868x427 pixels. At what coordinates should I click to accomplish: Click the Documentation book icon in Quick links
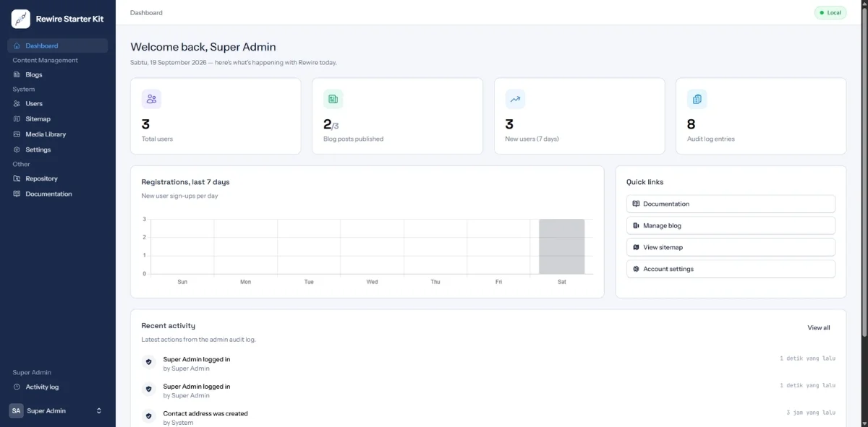(636, 204)
